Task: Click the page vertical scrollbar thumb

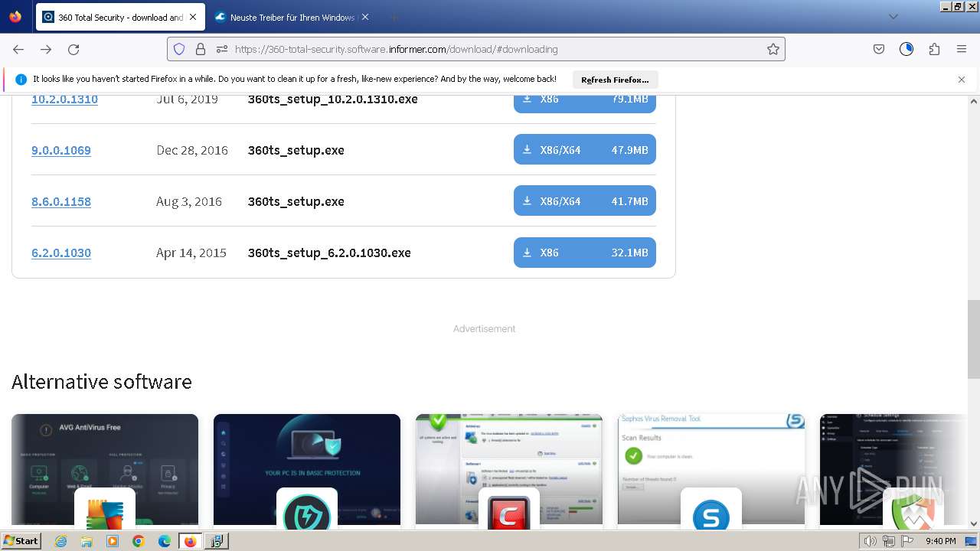Action: point(973,339)
